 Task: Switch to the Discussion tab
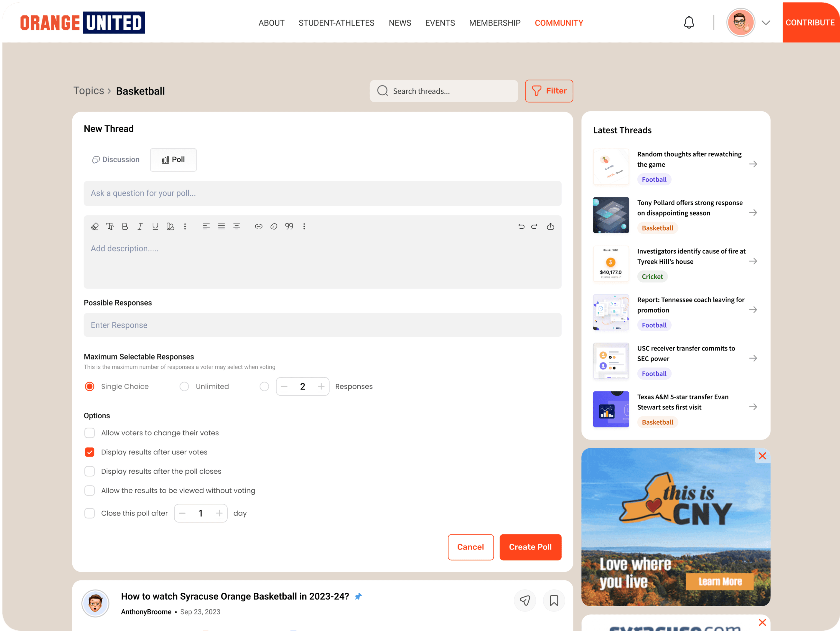116,160
